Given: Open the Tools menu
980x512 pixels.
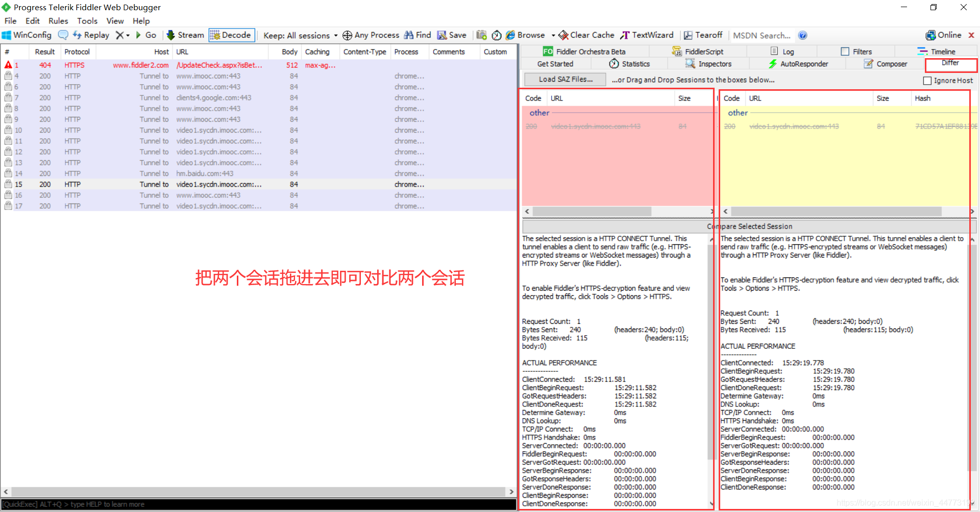Looking at the screenshot, I should [87, 21].
